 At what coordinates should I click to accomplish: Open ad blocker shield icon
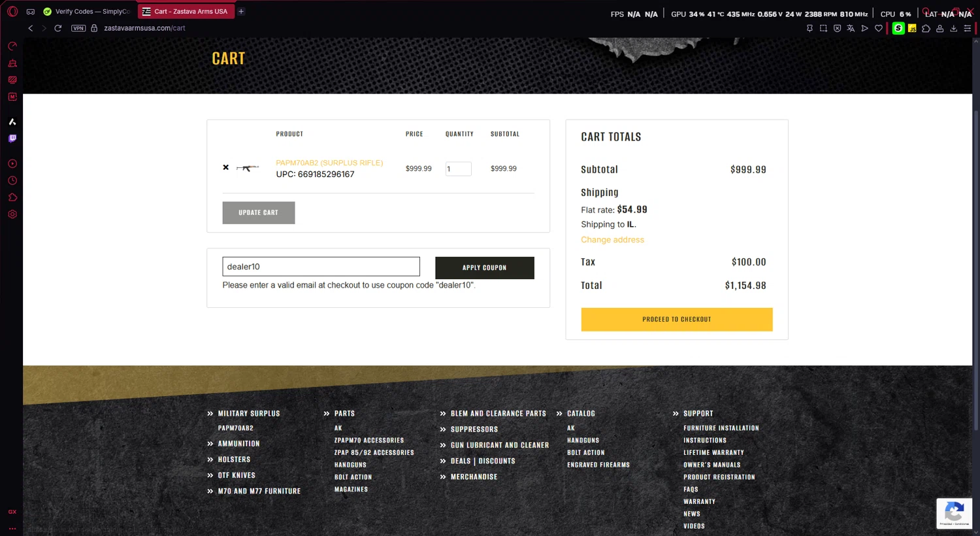click(837, 28)
